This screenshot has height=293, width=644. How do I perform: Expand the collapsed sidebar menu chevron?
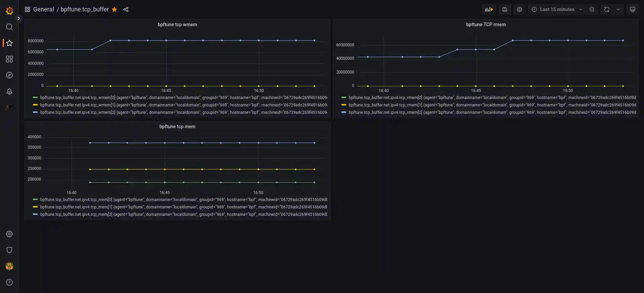click(x=19, y=18)
